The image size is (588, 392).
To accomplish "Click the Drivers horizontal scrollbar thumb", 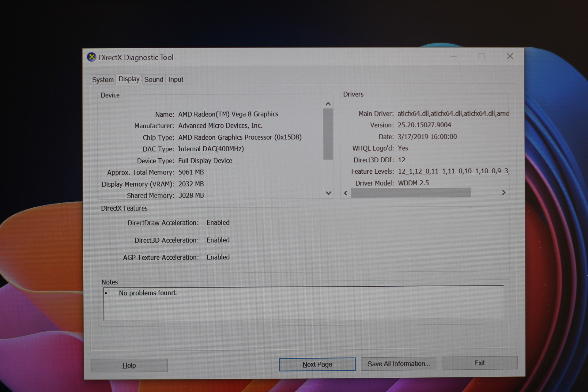I will pyautogui.click(x=410, y=193).
